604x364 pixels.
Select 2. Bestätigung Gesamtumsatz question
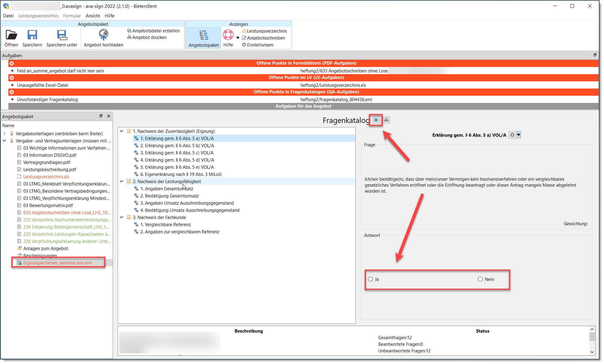point(169,196)
